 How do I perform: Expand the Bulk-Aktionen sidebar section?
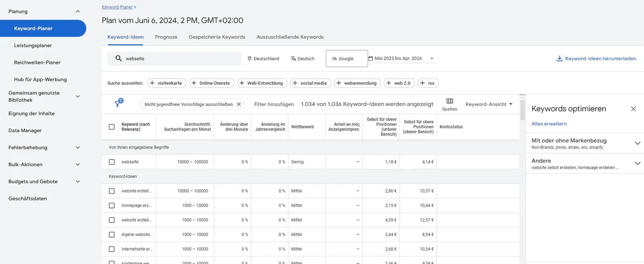[x=78, y=165]
